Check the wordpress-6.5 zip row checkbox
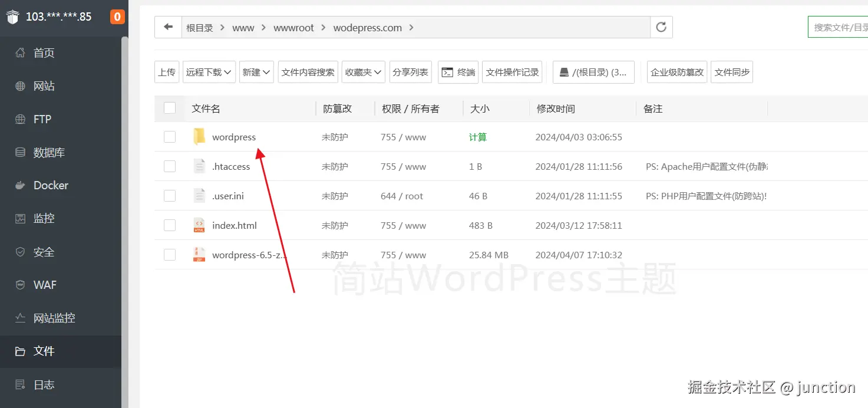868x408 pixels. click(170, 255)
